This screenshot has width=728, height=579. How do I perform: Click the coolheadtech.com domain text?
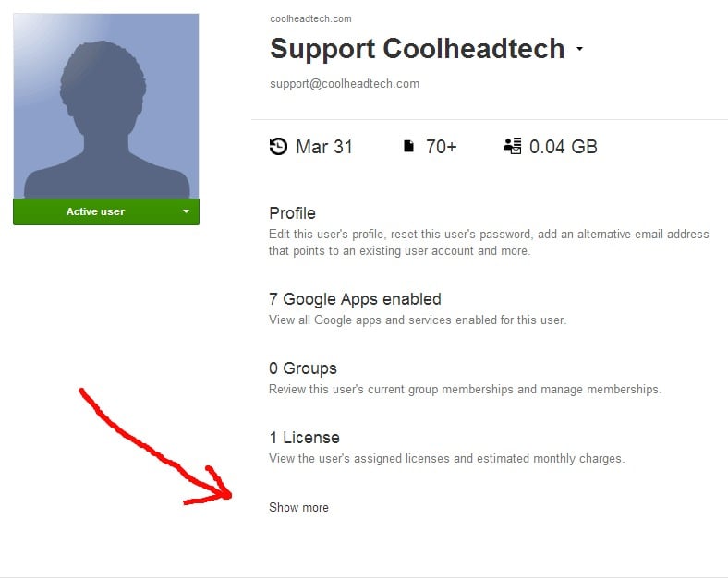[x=310, y=18]
